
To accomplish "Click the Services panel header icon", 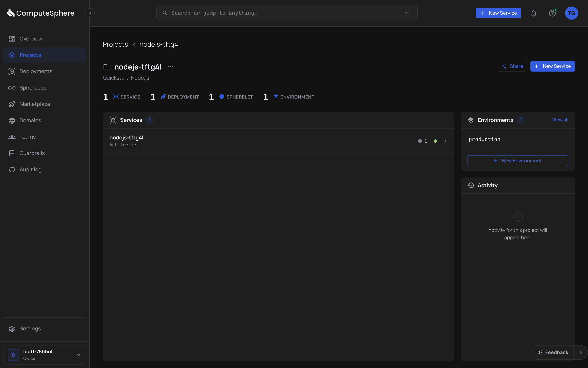I will 113,120.
